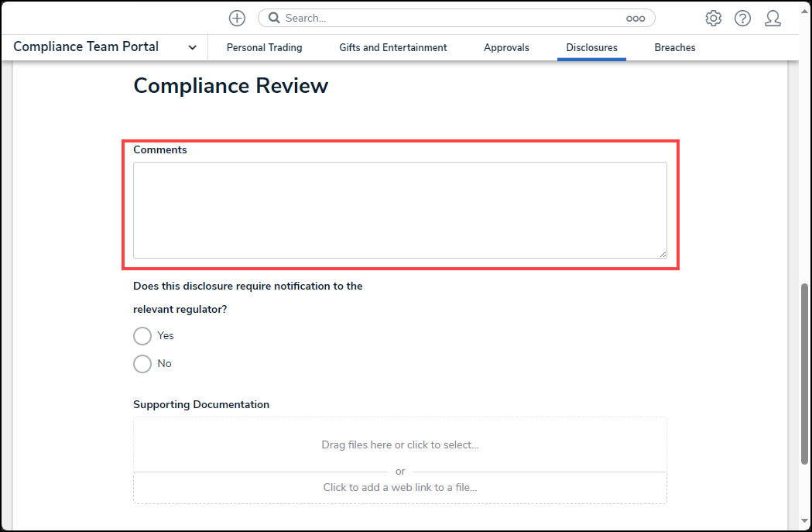Click to add a web link to a file
Image resolution: width=812 pixels, height=532 pixels.
coord(399,488)
